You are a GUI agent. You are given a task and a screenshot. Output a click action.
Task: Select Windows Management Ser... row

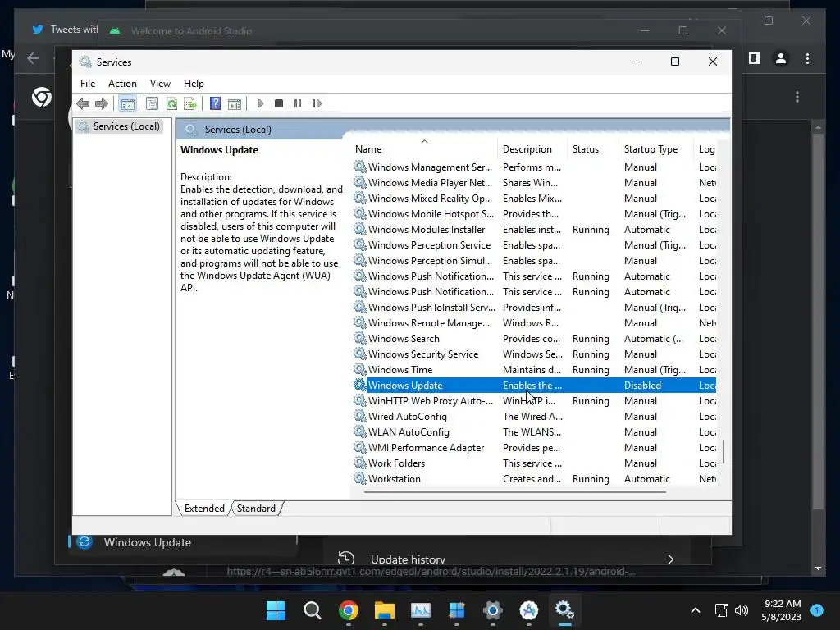click(x=534, y=167)
